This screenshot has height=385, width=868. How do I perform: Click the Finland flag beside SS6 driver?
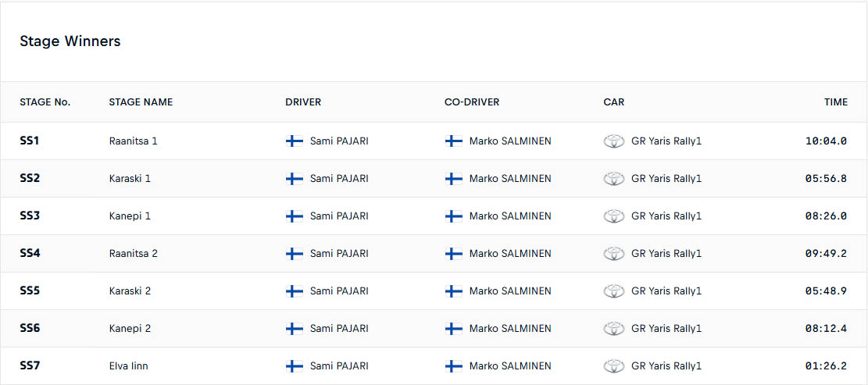(295, 329)
